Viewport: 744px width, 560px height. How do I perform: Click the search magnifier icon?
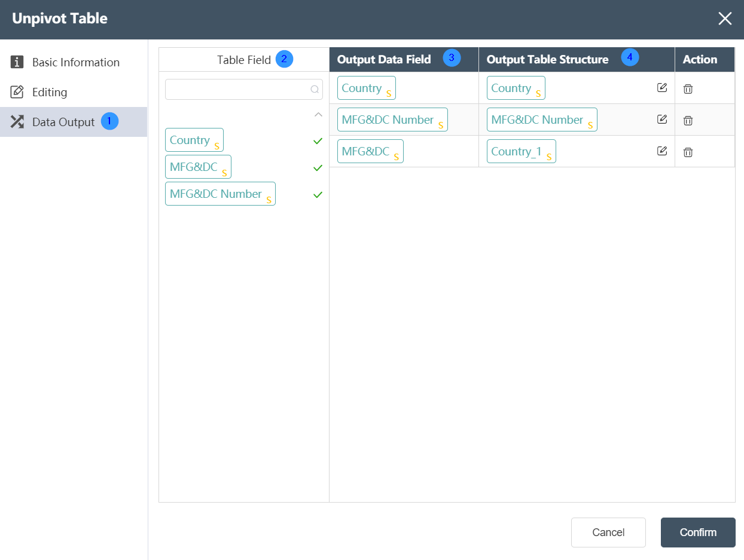pos(315,90)
